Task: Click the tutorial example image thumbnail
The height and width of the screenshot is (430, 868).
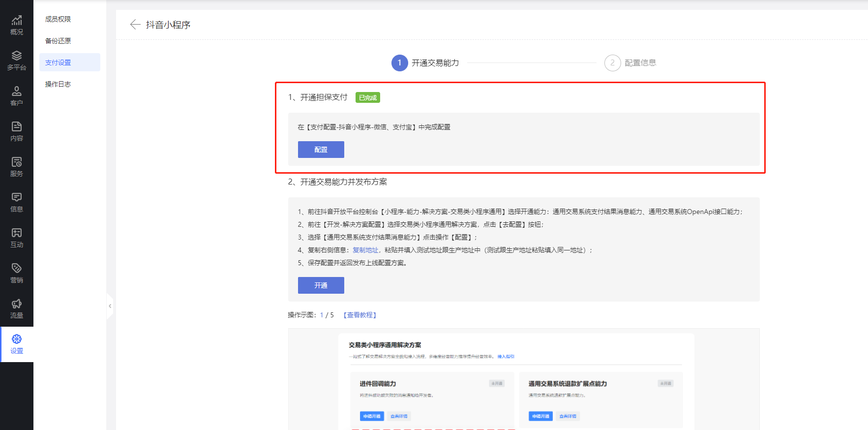Action: click(524, 379)
